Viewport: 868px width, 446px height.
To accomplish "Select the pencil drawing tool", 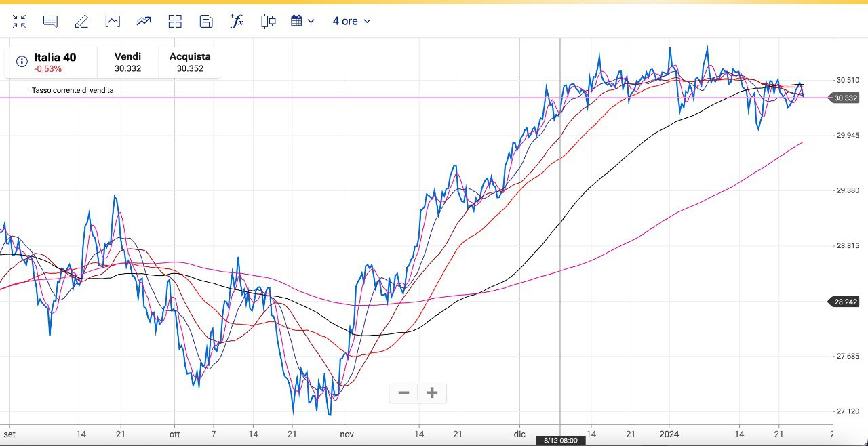I will (x=81, y=21).
